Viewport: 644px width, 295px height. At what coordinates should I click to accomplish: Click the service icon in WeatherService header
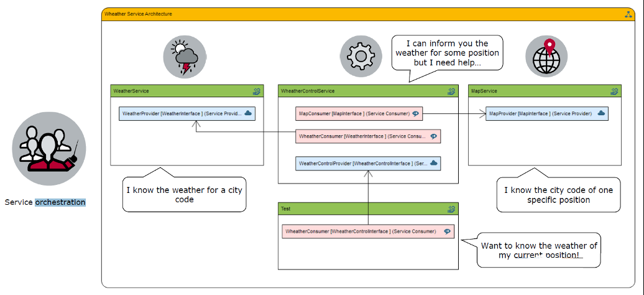tap(256, 91)
